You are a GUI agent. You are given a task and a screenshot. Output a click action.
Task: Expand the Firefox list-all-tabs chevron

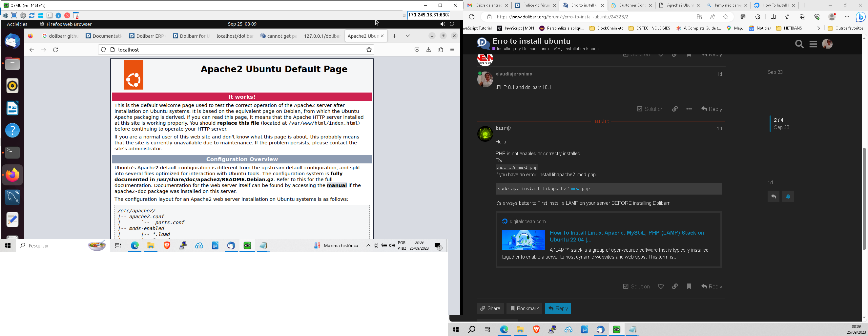click(408, 36)
